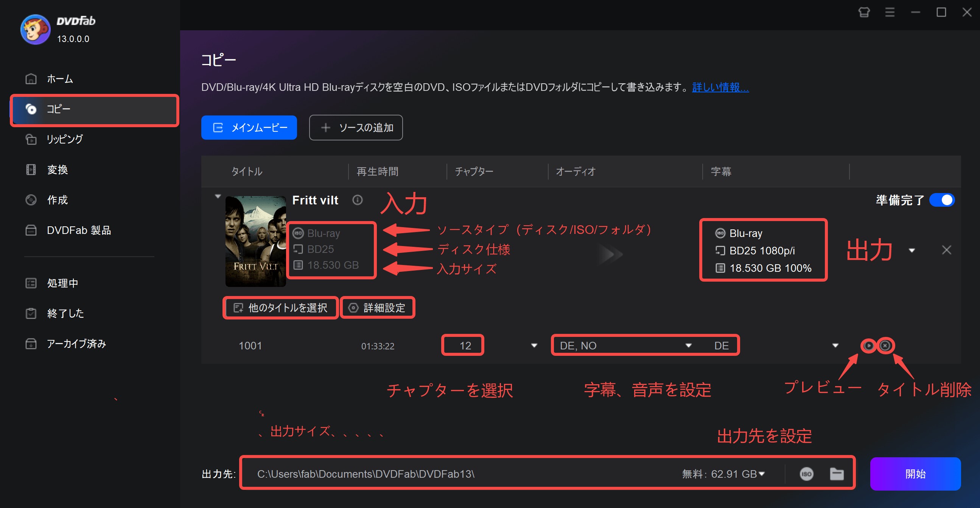The width and height of the screenshot is (980, 508).
Task: Click the 再生時間 column header
Action: 377,171
